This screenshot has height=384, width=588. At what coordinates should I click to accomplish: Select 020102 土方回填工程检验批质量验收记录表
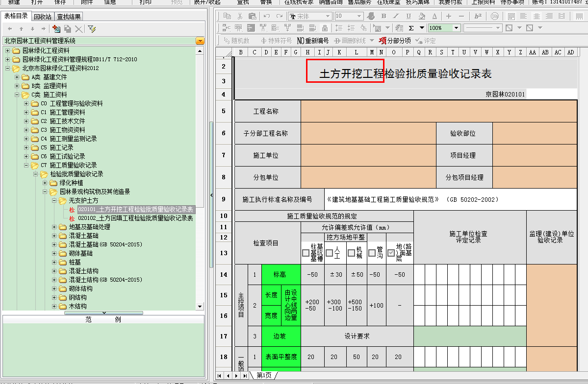pos(135,218)
